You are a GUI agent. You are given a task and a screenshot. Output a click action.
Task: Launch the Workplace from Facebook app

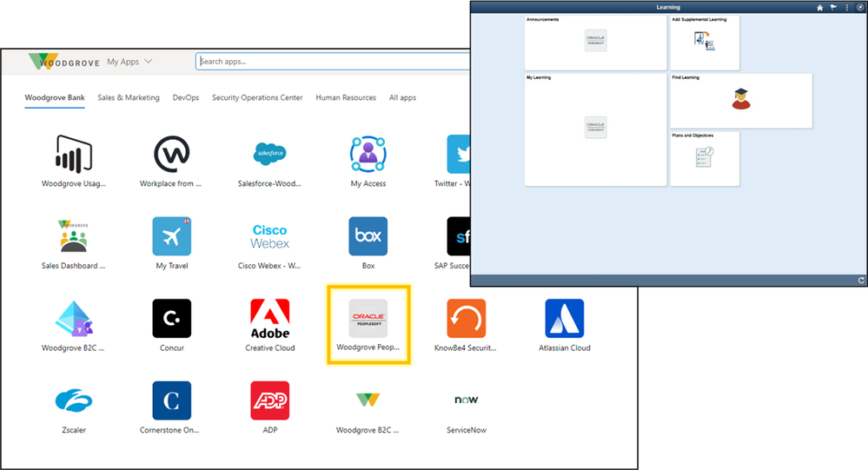[x=171, y=161]
